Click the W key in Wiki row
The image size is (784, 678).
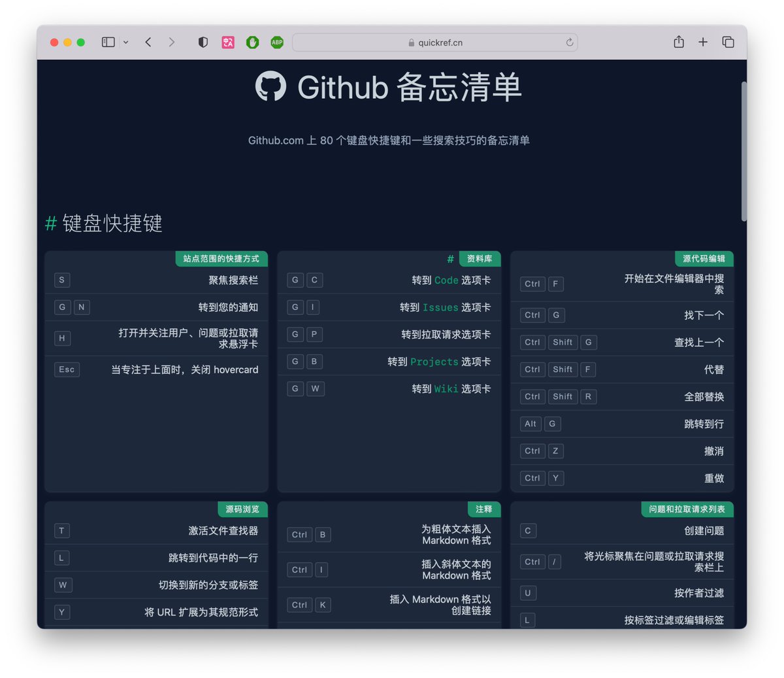click(315, 388)
